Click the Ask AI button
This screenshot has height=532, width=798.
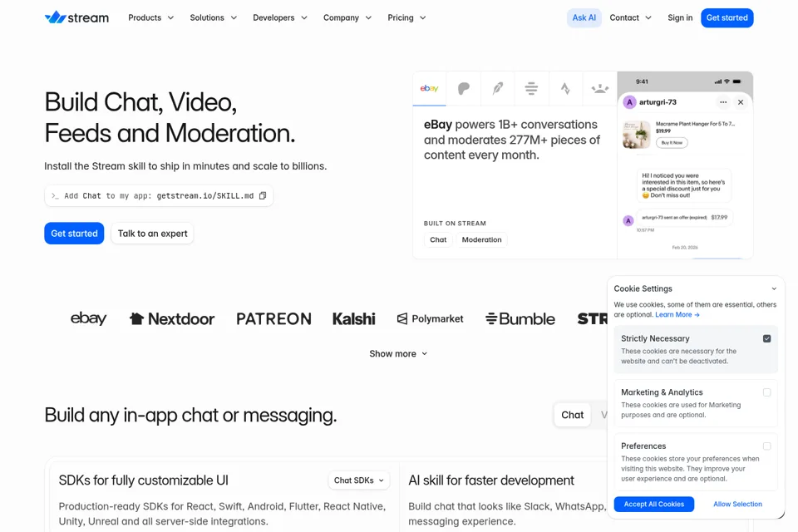coord(584,17)
